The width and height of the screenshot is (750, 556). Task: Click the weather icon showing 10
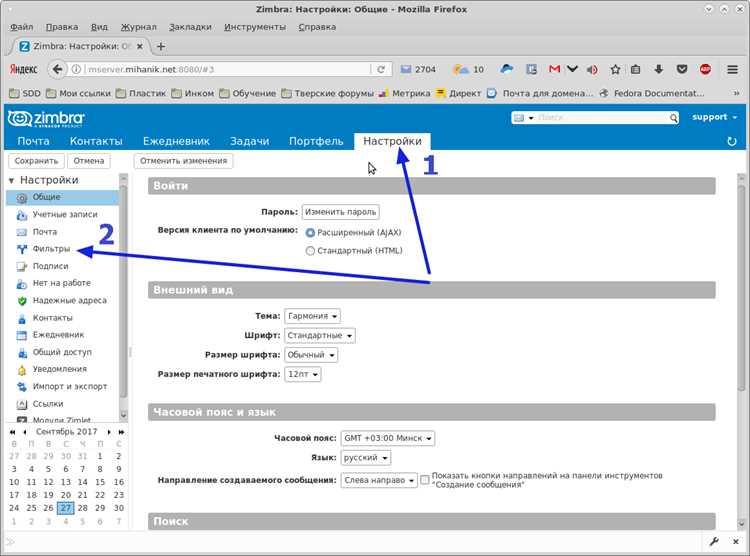468,69
